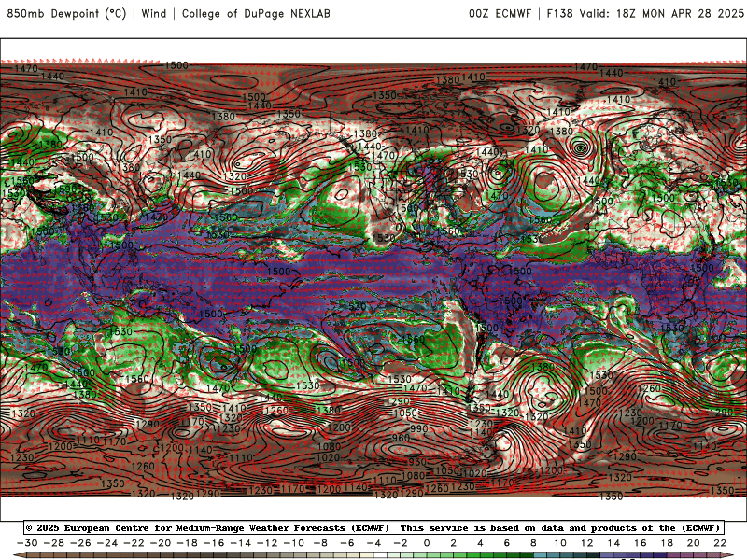This screenshot has height=560, width=747.
Task: Click the '00Z ECMWF' model run label
Action: coord(500,13)
